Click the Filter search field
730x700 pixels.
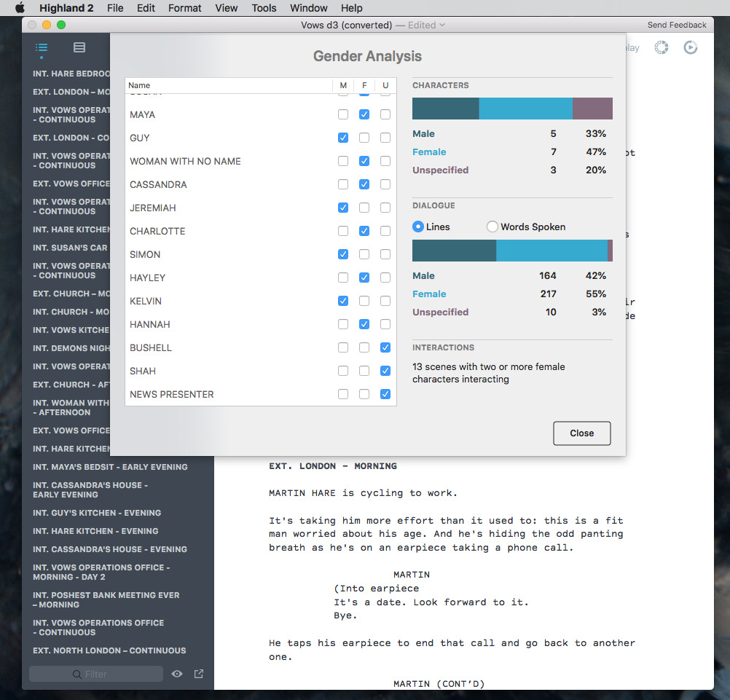click(96, 674)
